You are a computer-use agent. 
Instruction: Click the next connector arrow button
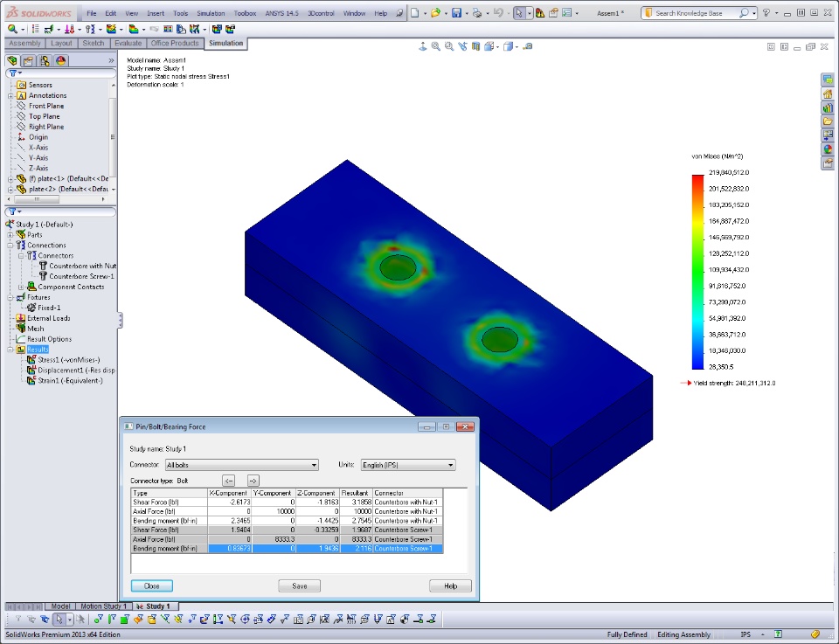[253, 481]
